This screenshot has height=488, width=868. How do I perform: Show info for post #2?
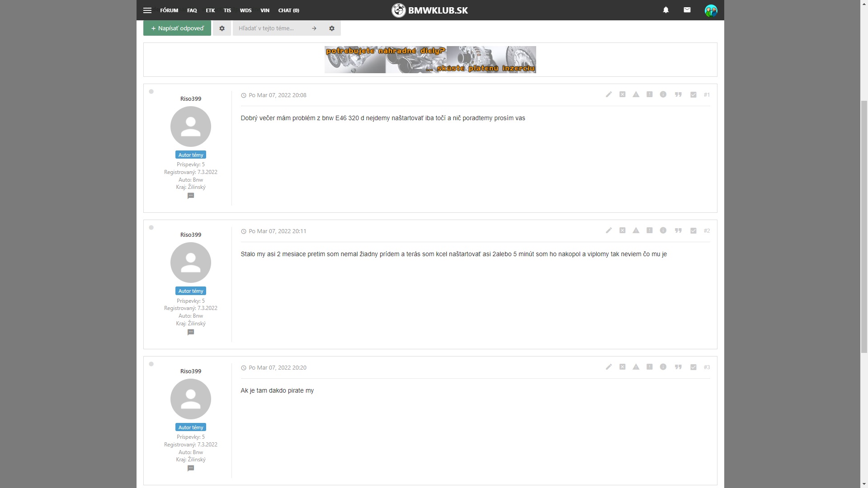click(x=663, y=230)
